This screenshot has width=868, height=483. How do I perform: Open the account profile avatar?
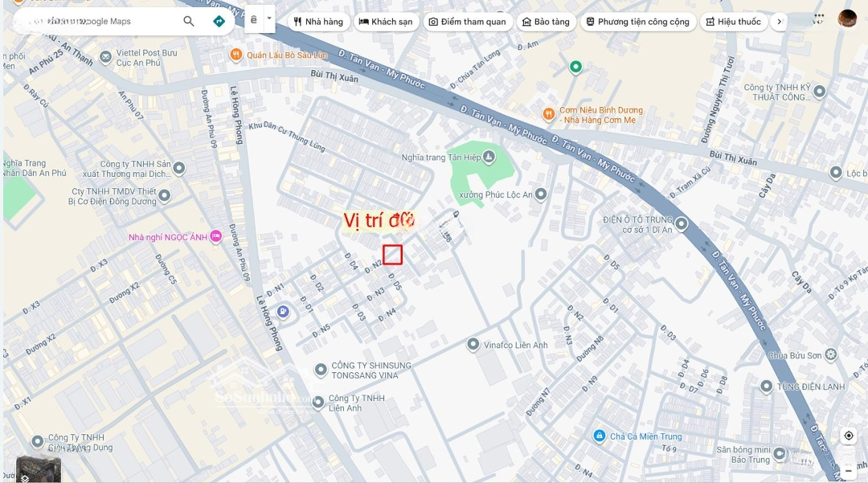[847, 18]
